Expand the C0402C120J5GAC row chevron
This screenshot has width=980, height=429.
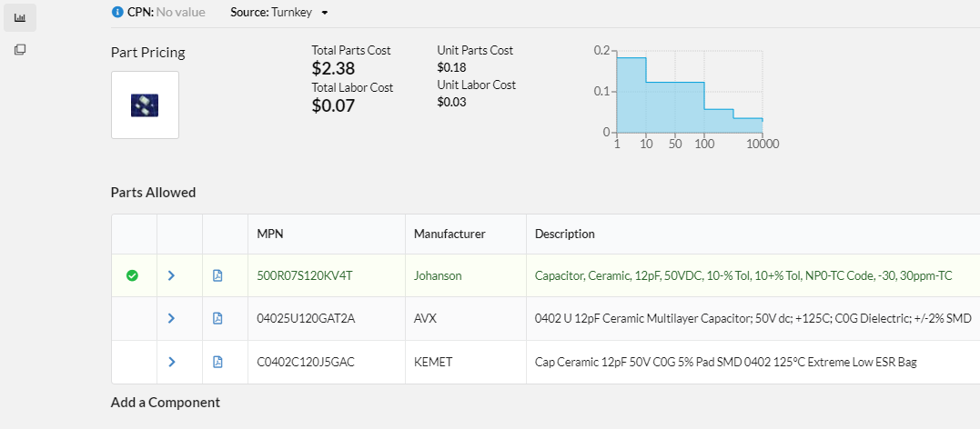coord(171,362)
